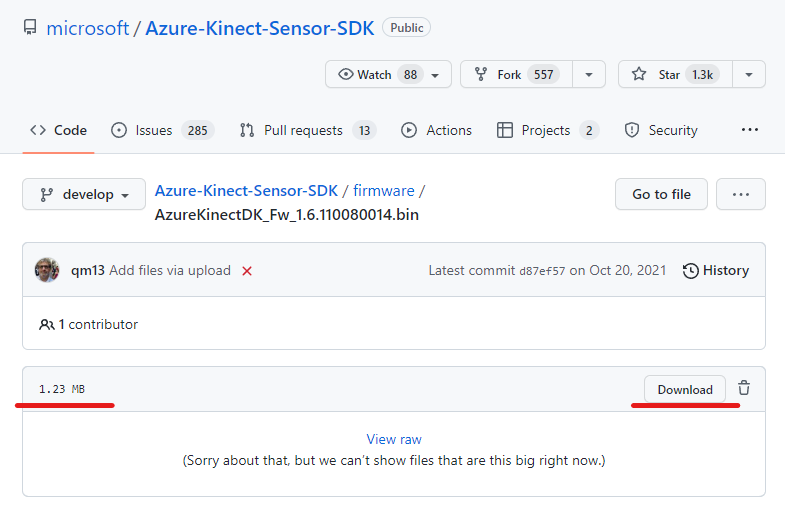Screen dimensions: 785x511
Task: Open the Projects tab
Action: pyautogui.click(x=547, y=130)
